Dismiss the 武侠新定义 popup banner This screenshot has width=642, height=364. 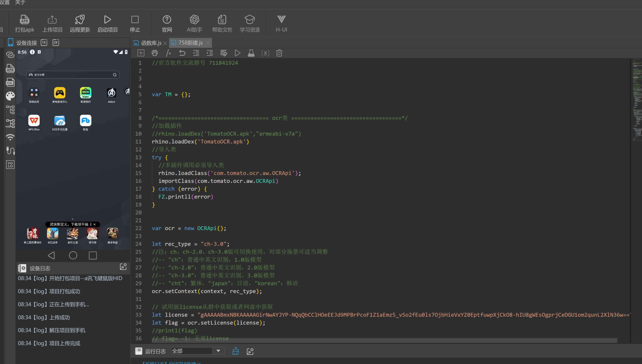[95, 224]
